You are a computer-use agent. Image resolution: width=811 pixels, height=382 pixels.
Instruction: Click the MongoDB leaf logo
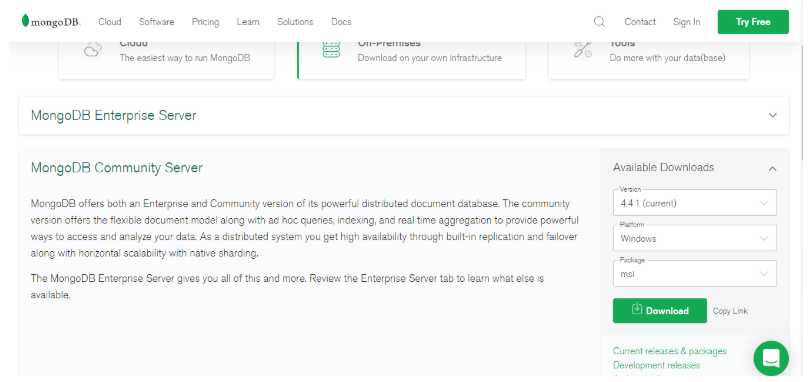pyautogui.click(x=25, y=21)
